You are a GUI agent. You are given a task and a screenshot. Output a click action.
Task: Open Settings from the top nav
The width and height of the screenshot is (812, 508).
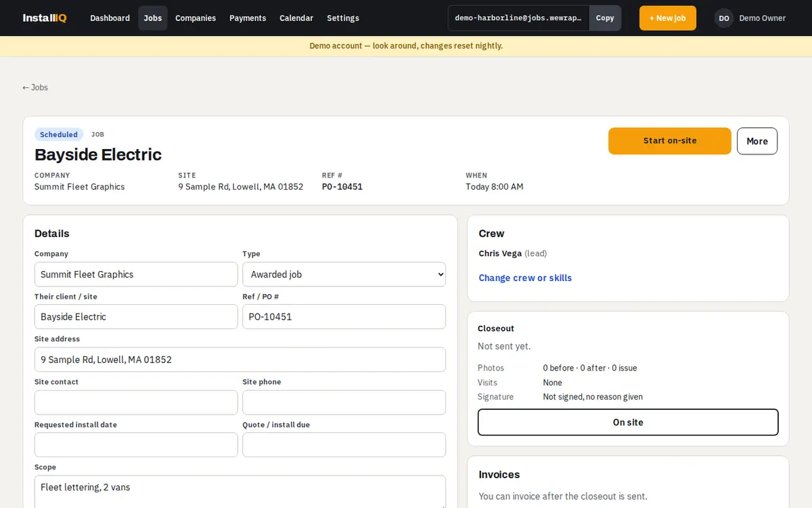pyautogui.click(x=343, y=18)
